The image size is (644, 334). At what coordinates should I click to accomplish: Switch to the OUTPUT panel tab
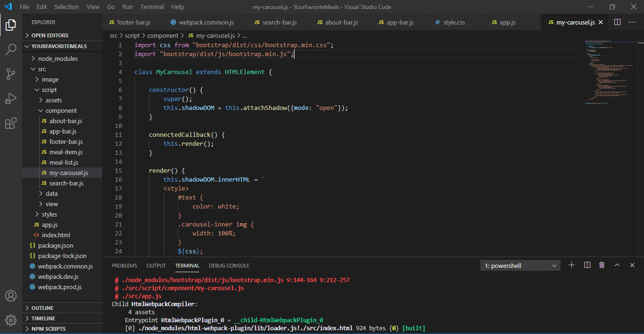click(x=156, y=266)
